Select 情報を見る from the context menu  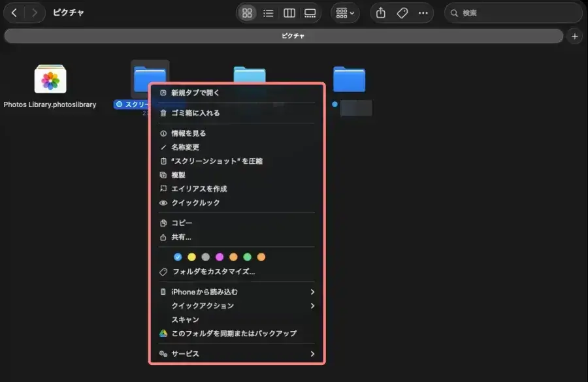click(189, 133)
